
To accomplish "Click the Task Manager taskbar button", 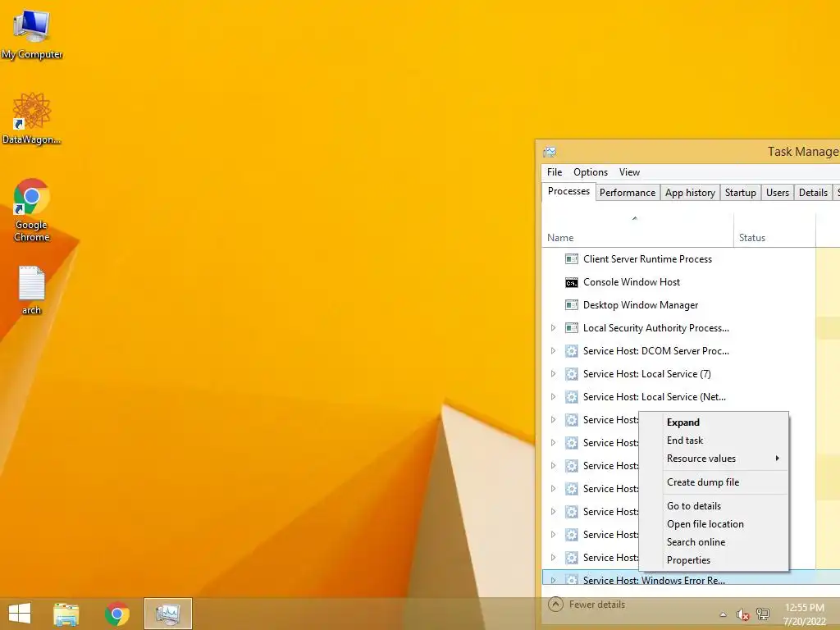I will click(167, 614).
